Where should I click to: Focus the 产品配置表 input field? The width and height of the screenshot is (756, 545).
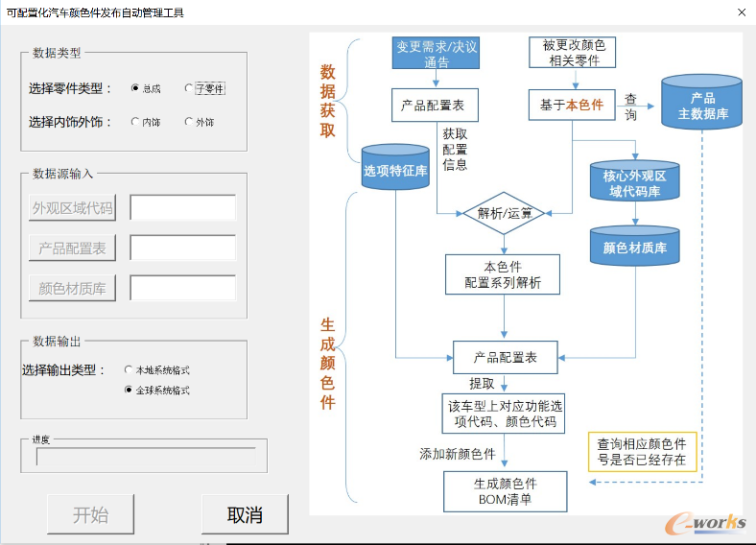click(183, 248)
